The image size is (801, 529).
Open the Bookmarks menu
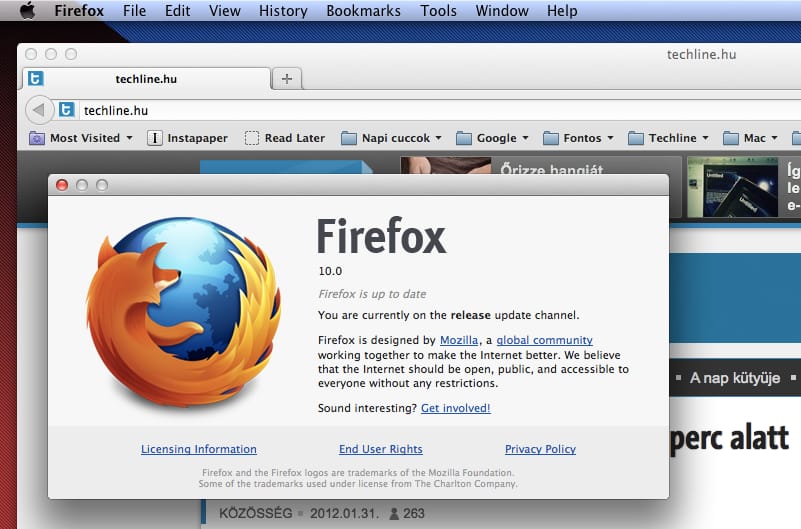(363, 10)
